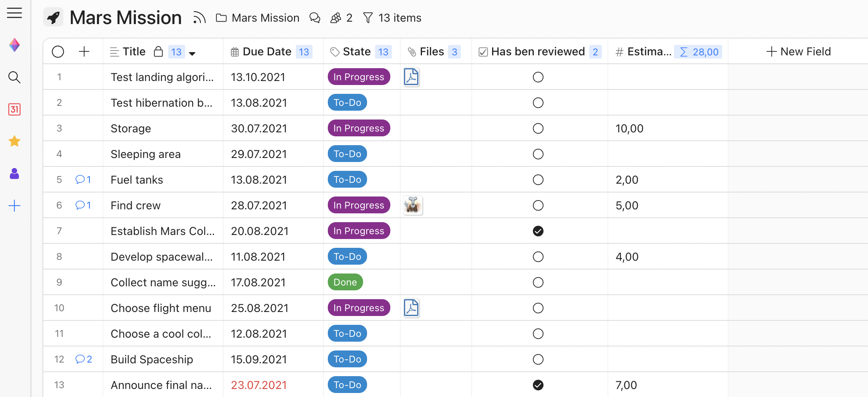Check the reviewed circle on Build Spaceship

[x=538, y=359]
